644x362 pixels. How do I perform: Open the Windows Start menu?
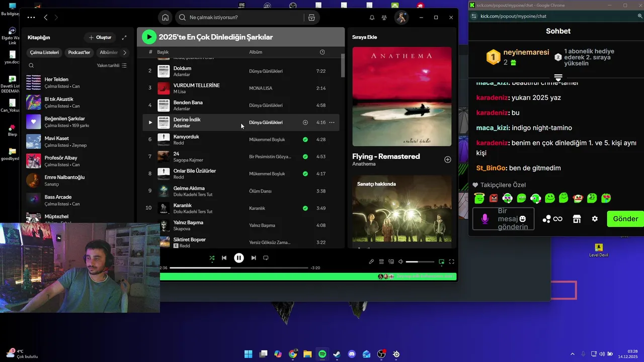(x=248, y=354)
